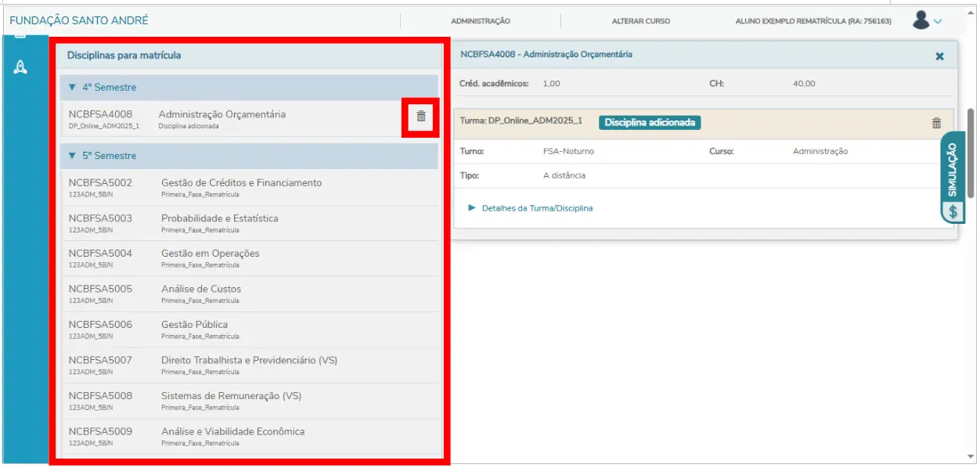Choose the Gestão em Operações discipline
The image size is (980, 468).
point(210,254)
